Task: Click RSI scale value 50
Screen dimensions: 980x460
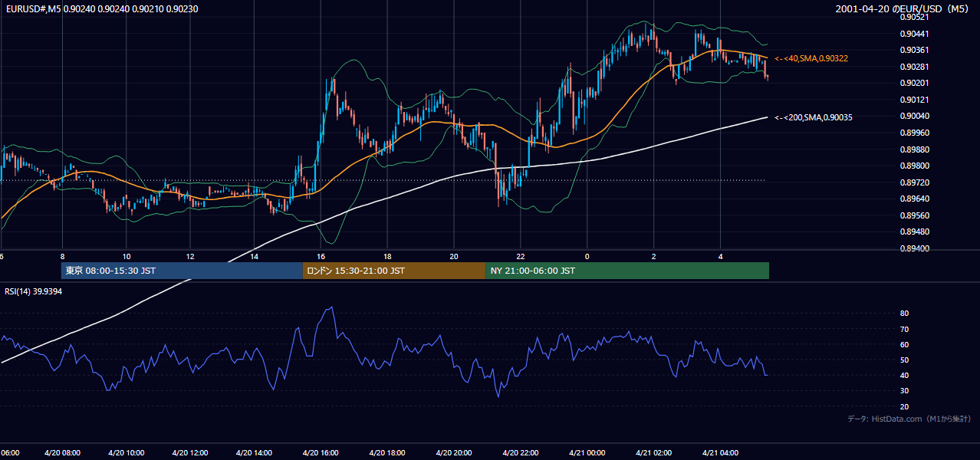Action: 904,360
